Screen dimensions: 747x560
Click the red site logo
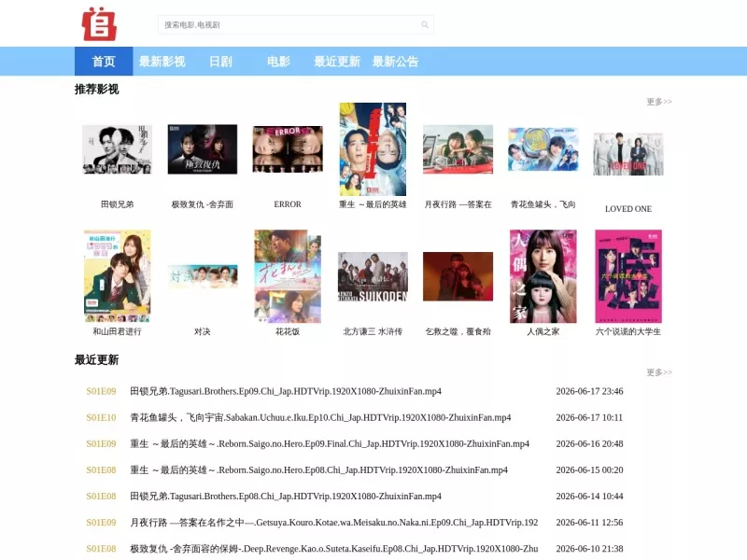[99, 24]
